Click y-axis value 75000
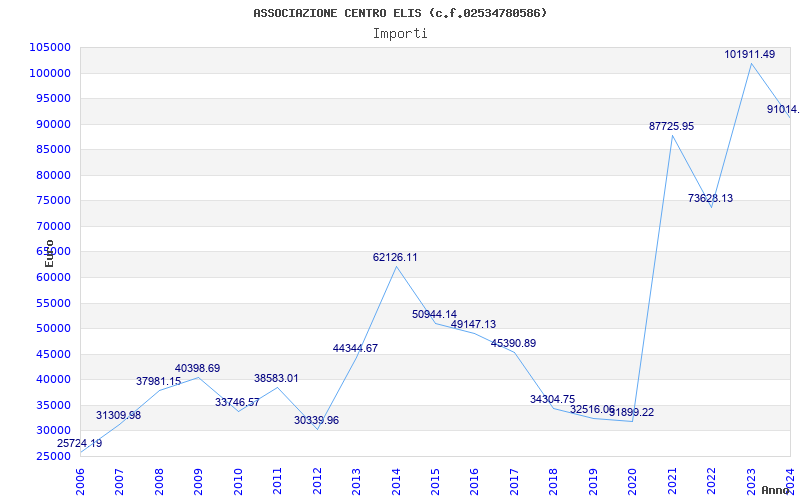This screenshot has height=500, width=800. pos(53,201)
